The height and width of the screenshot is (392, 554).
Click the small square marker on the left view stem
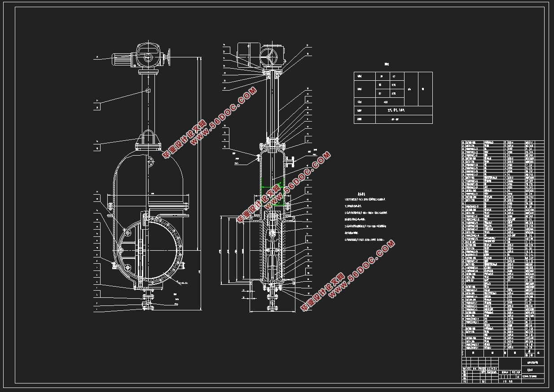[x=147, y=91]
